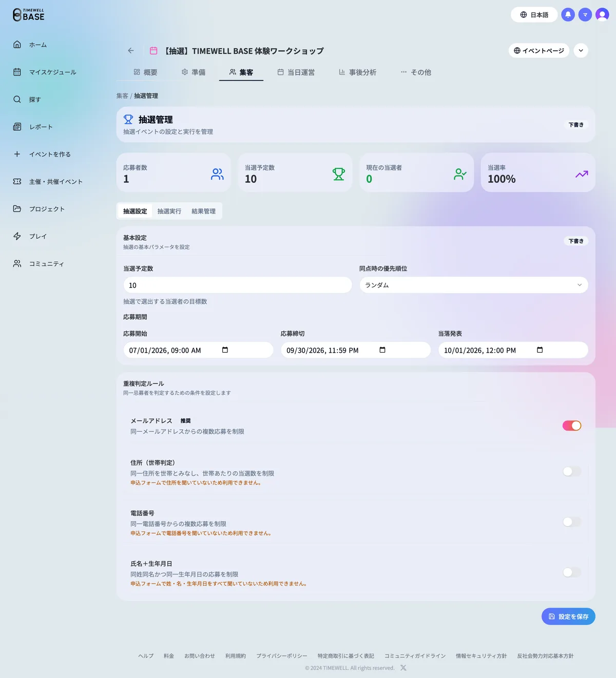
Task: Click the green trophy icon in 当選予定数 card
Action: tap(339, 174)
